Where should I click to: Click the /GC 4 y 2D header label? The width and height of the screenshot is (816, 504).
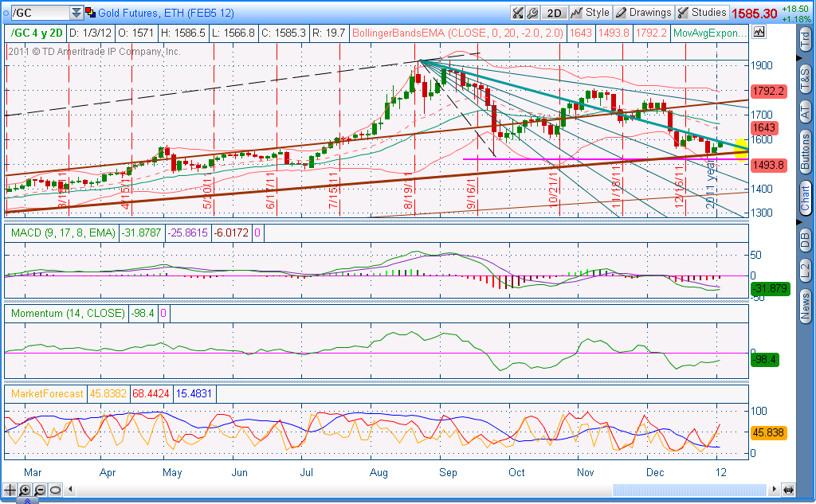pos(37,33)
